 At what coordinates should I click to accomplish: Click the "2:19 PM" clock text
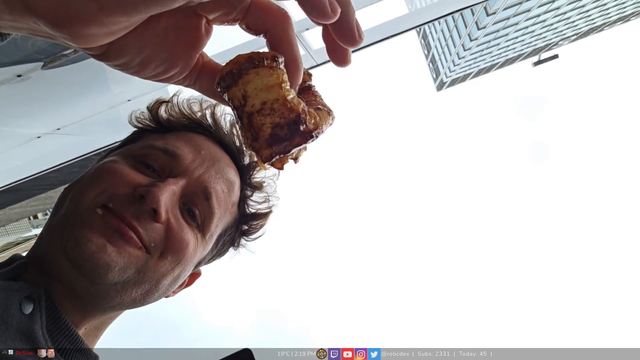point(304,354)
